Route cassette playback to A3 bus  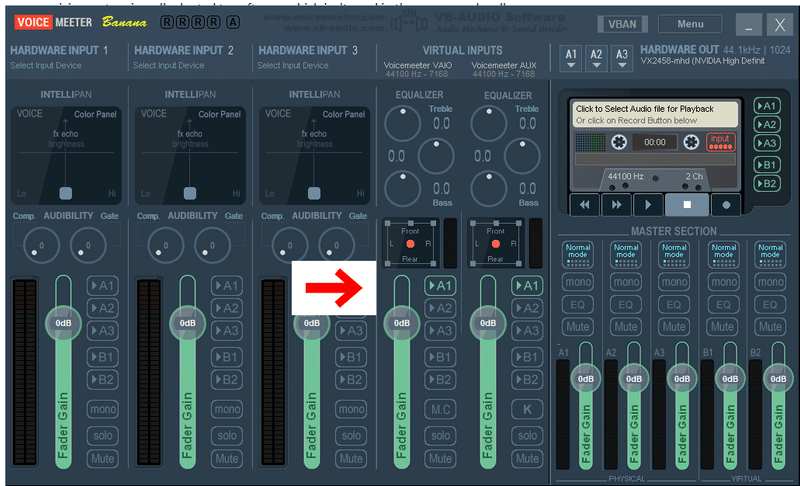[767, 143]
